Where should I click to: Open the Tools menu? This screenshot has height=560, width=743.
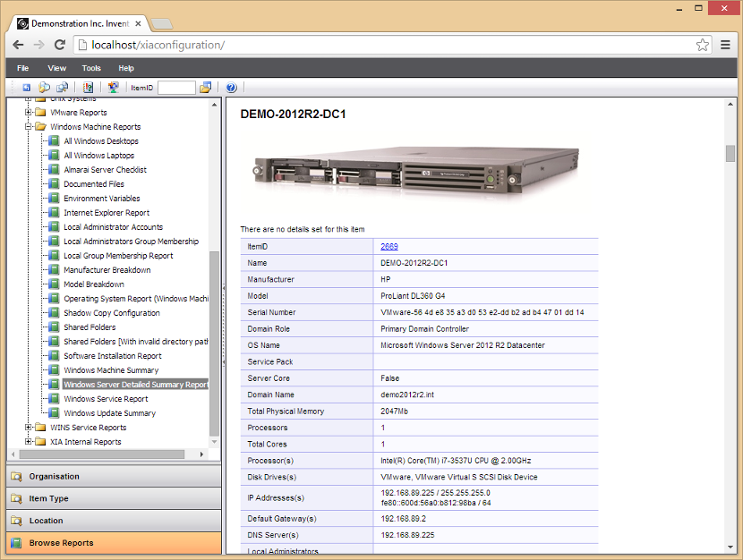click(91, 68)
